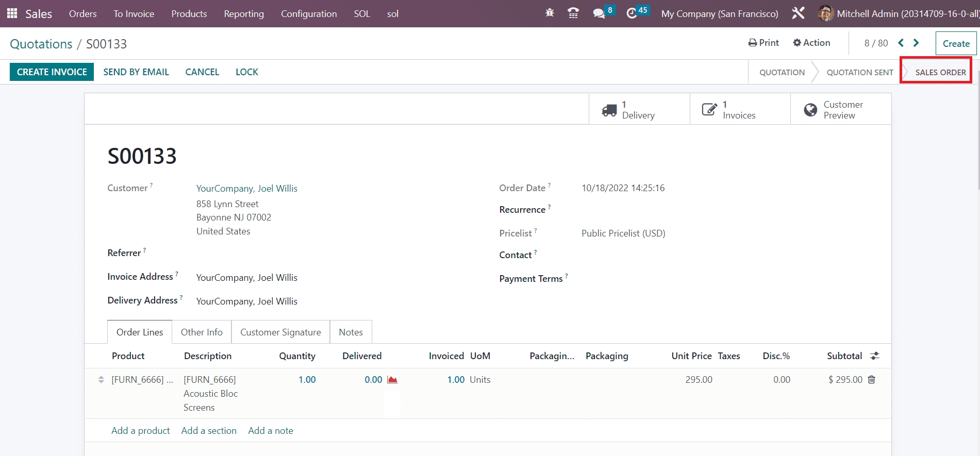Open the Action dropdown
Image resolution: width=980 pixels, height=456 pixels.
[811, 43]
